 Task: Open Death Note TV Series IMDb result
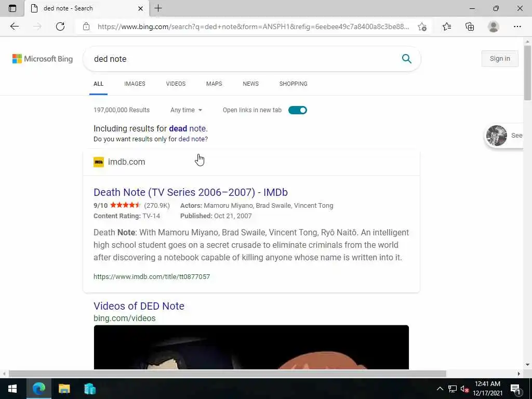point(191,192)
